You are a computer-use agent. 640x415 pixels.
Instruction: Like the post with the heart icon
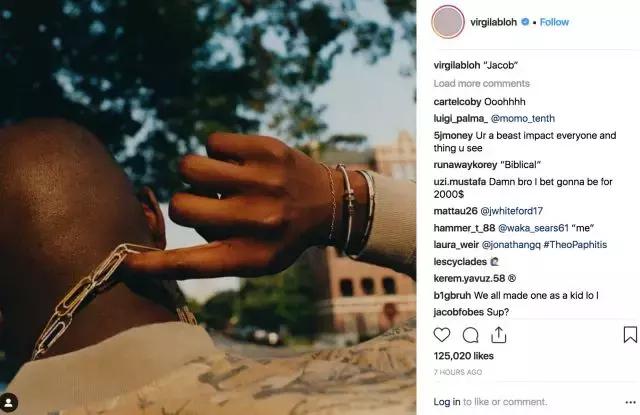442,335
